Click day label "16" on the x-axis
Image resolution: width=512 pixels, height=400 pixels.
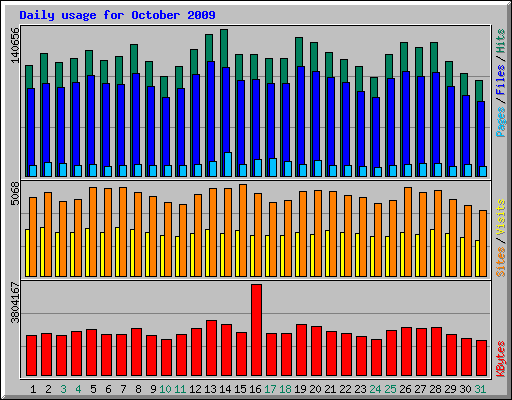coord(255,389)
